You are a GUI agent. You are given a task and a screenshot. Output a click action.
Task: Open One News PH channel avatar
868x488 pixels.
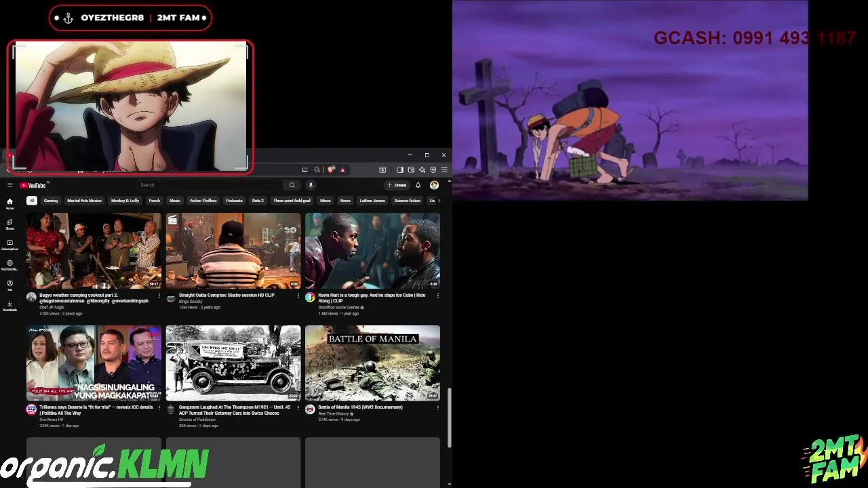(31, 409)
